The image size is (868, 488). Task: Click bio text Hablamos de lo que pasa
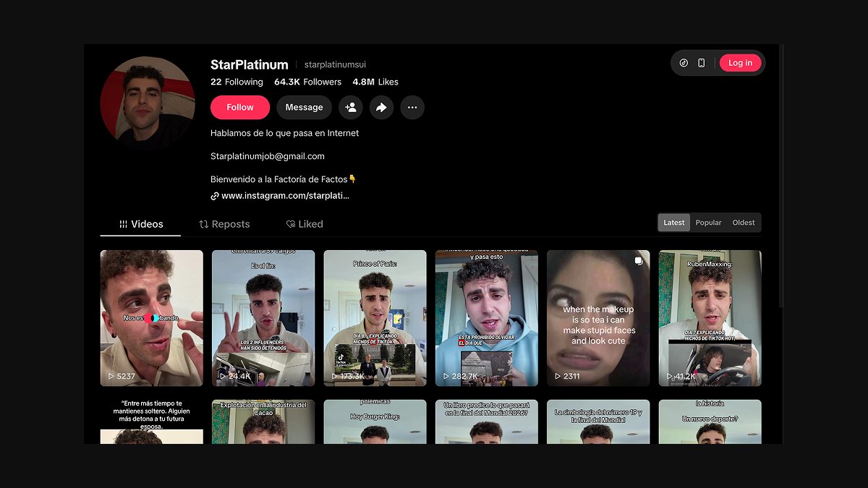click(x=285, y=133)
